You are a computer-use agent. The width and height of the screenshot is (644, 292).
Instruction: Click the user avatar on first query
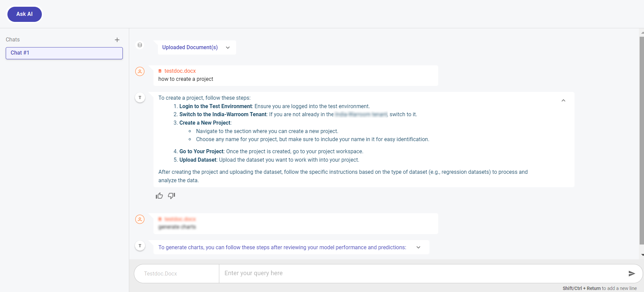[x=140, y=71]
